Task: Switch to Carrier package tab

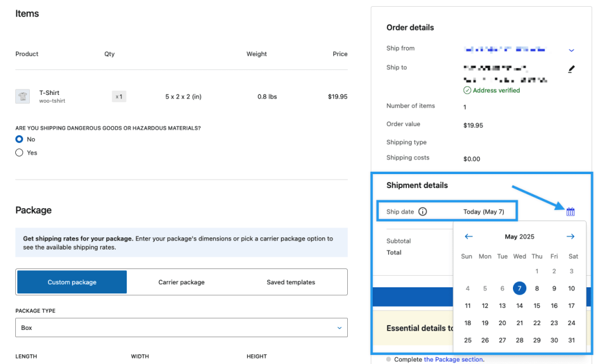Action: 182,282
